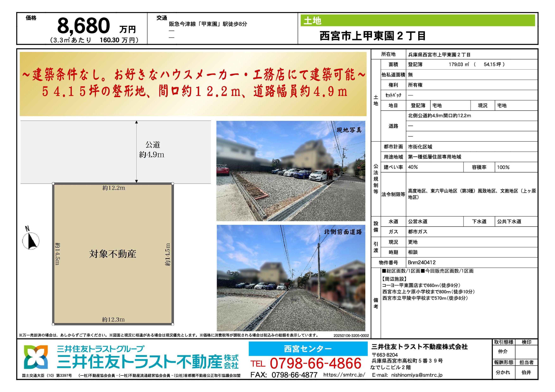Click the 現地写真 site photo

(291, 171)
